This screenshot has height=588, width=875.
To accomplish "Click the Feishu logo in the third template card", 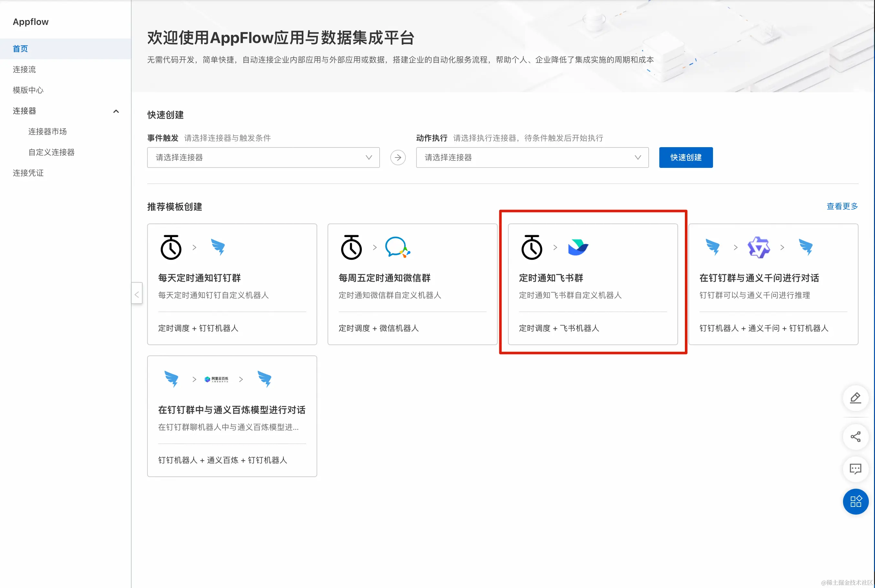I will [578, 247].
